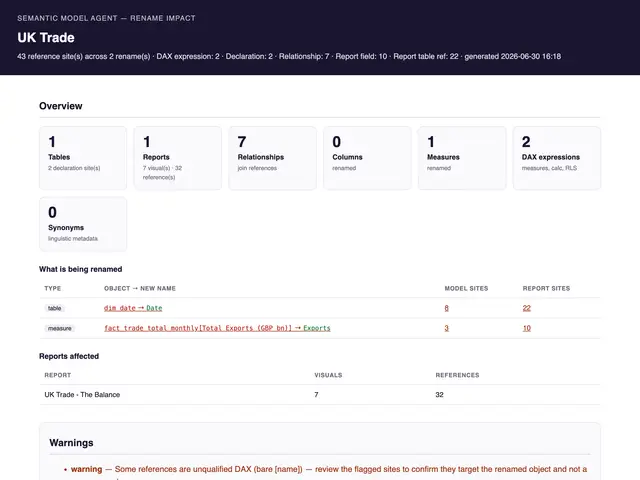Click the 'VISUALS' column header
The image size is (640, 480).
coord(328,376)
